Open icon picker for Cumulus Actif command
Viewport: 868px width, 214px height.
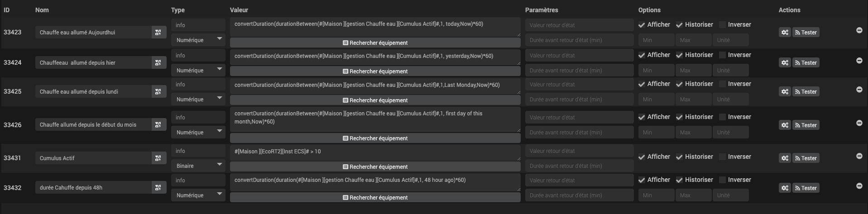click(158, 158)
